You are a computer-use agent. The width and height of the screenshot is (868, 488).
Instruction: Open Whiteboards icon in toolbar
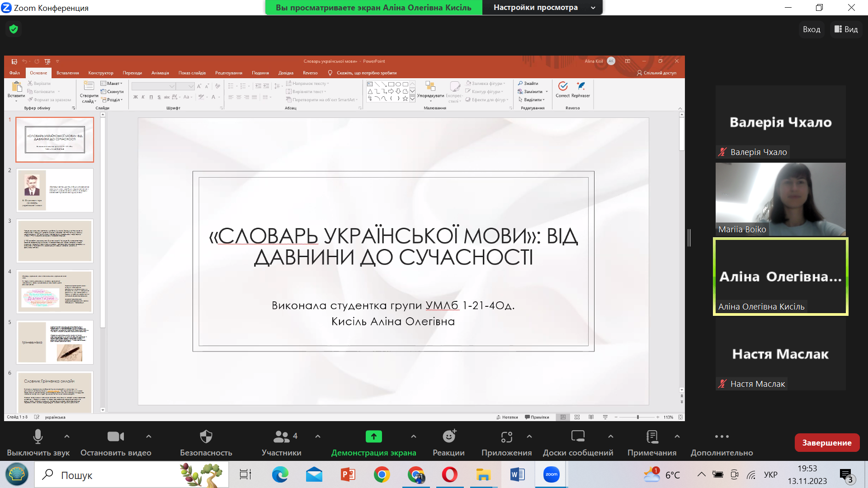(578, 436)
